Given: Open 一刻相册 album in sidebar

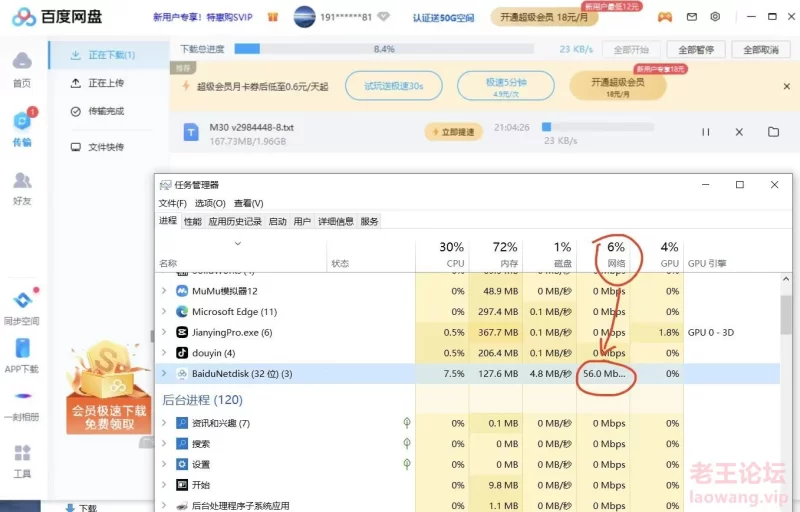Looking at the screenshot, I should click(22, 406).
